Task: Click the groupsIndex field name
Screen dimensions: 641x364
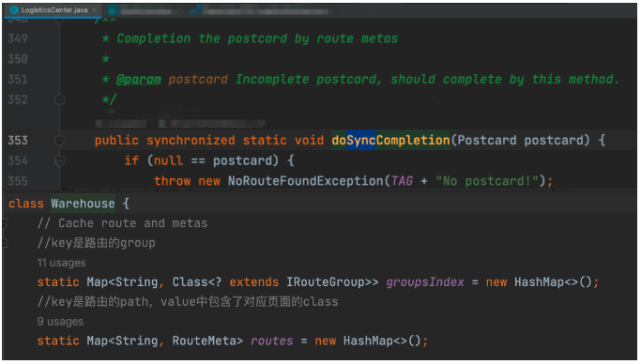Action: pos(425,282)
